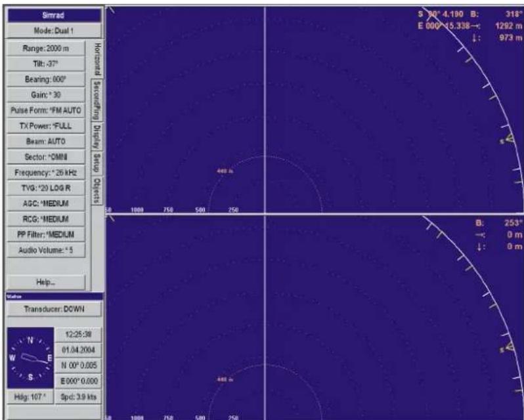Click the Status panel title bar
The height and width of the screenshot is (420, 524).
pos(54,296)
